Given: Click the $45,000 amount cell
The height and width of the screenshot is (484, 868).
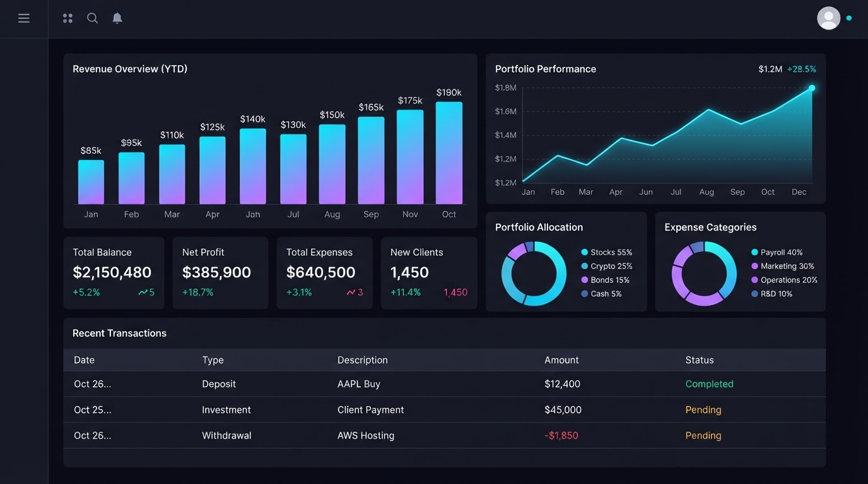Looking at the screenshot, I should [563, 410].
